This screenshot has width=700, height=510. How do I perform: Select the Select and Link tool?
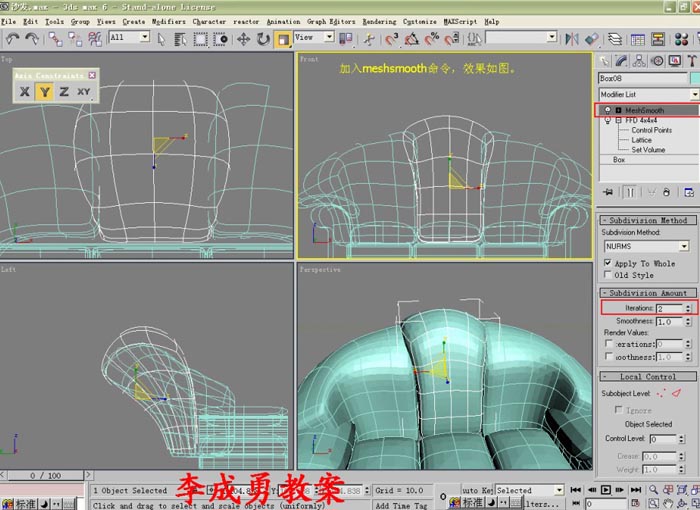pos(55,39)
